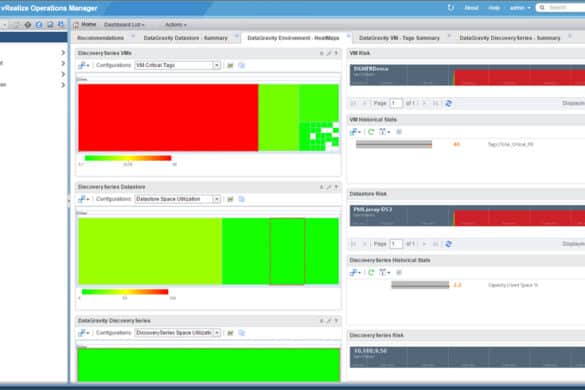Screen dimensions: 585x390
Task: Click details icon in Discovery Series Datastore toolbar
Action: tap(241, 199)
